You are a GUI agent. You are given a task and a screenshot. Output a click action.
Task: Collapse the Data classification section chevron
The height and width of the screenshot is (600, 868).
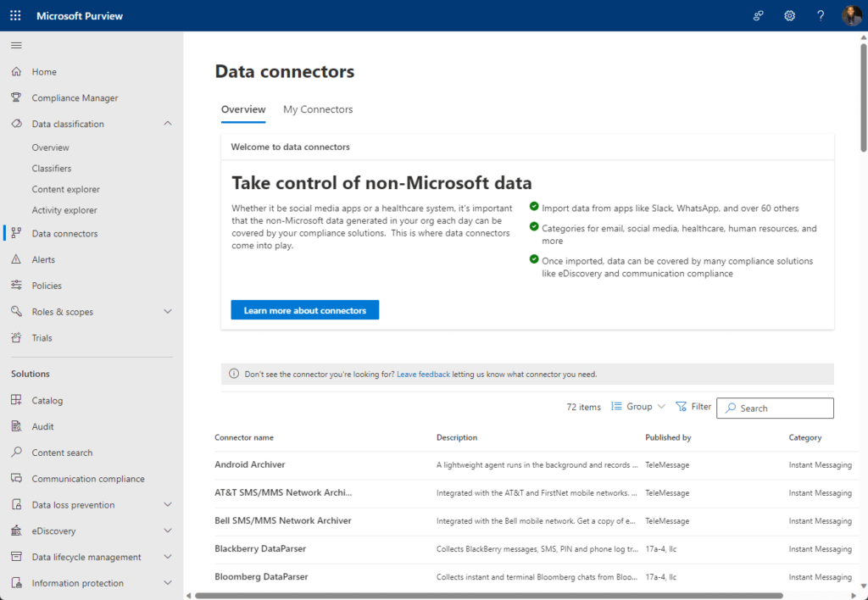pos(168,124)
